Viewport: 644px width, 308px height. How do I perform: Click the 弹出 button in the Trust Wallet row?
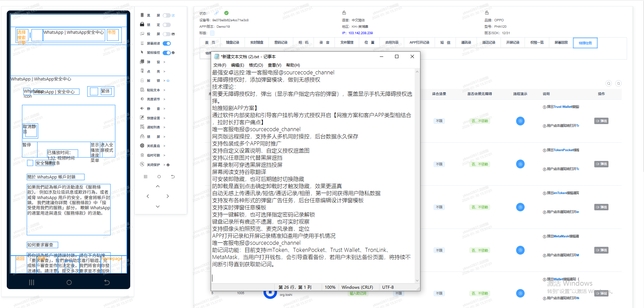[x=601, y=121]
